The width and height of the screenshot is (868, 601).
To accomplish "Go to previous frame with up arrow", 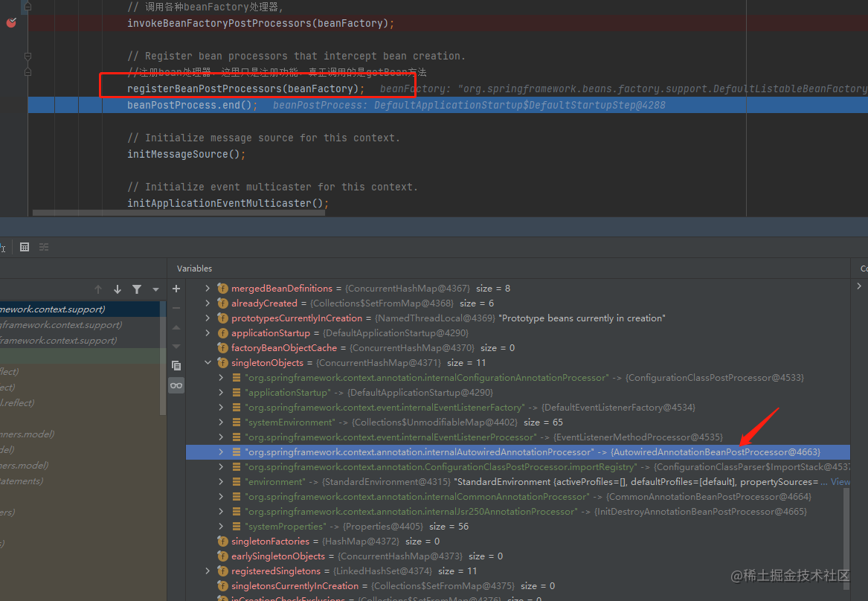I will (98, 289).
